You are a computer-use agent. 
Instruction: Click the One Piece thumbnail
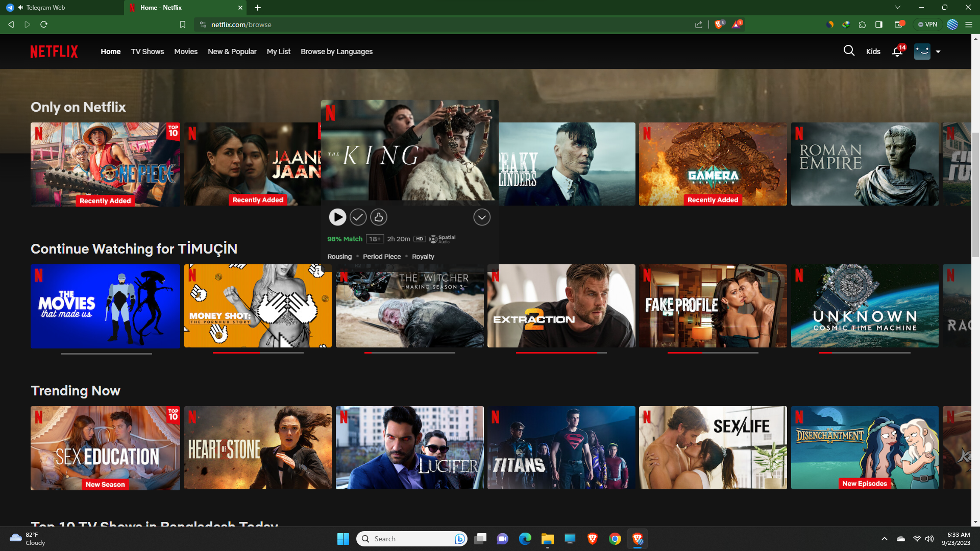tap(105, 164)
